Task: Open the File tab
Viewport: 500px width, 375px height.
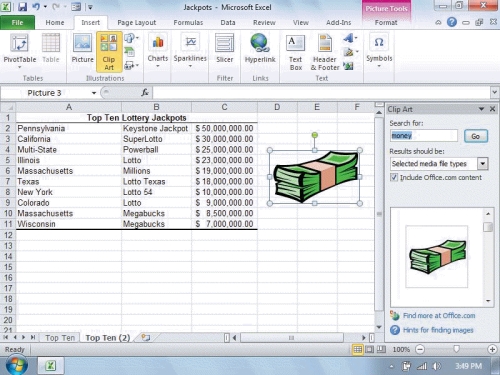Action: [x=17, y=22]
